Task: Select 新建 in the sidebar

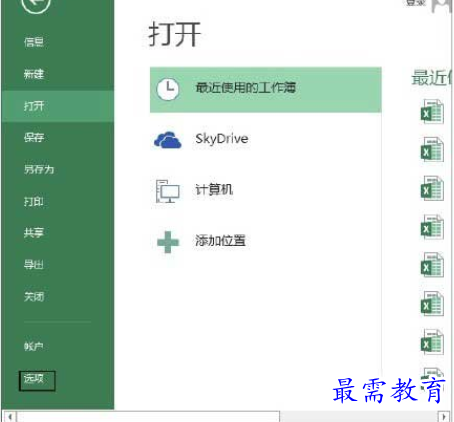Action: coord(34,74)
